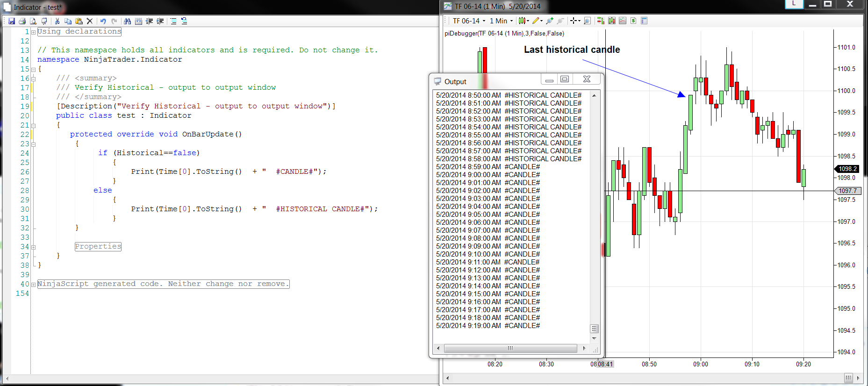Click the 1097.7 price marker on axis

pos(847,191)
